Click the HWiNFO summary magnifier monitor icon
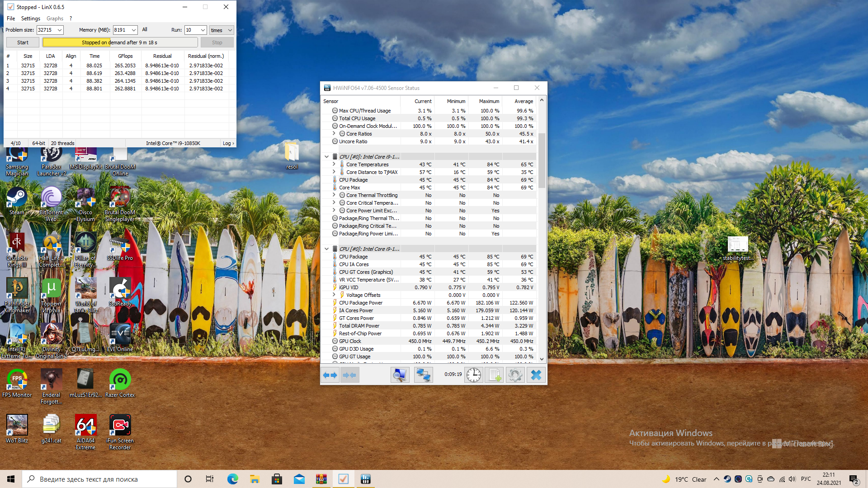 (x=400, y=375)
